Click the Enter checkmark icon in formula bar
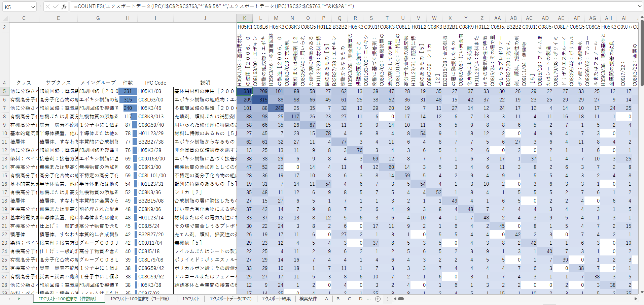Screen dimensions: 644x305 [x=56, y=7]
